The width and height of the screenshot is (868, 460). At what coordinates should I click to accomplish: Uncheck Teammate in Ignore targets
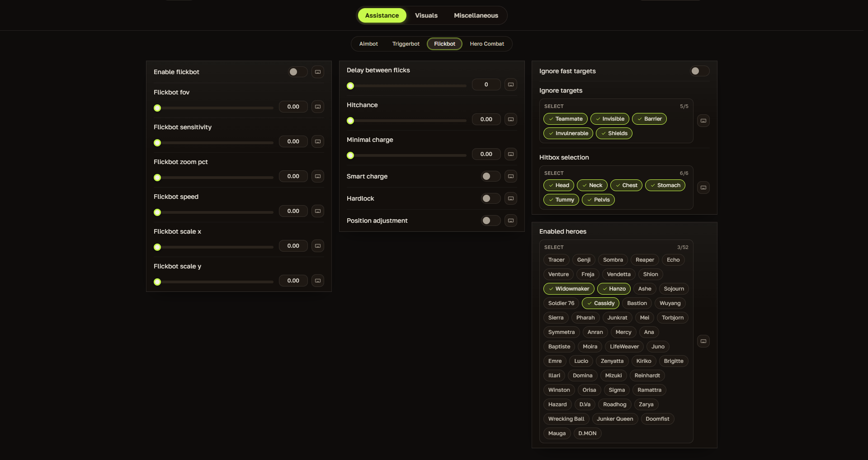pyautogui.click(x=566, y=119)
